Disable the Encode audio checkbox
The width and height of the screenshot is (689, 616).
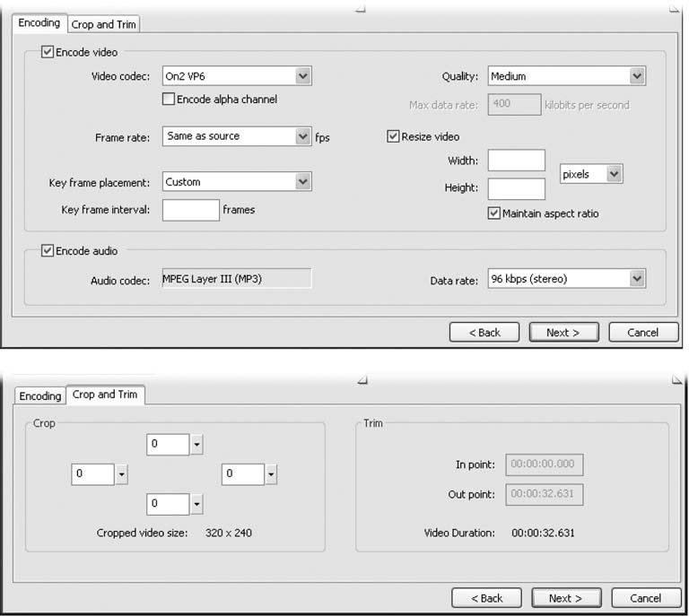pyautogui.click(x=48, y=251)
